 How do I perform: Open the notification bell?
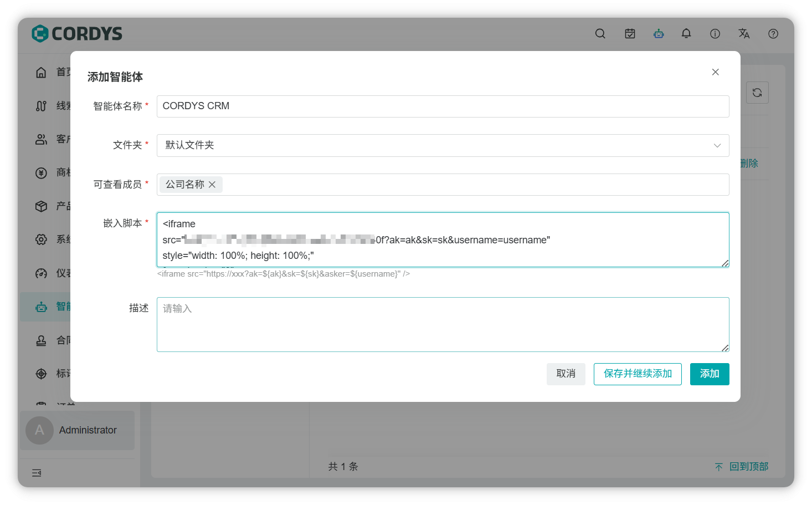686,34
